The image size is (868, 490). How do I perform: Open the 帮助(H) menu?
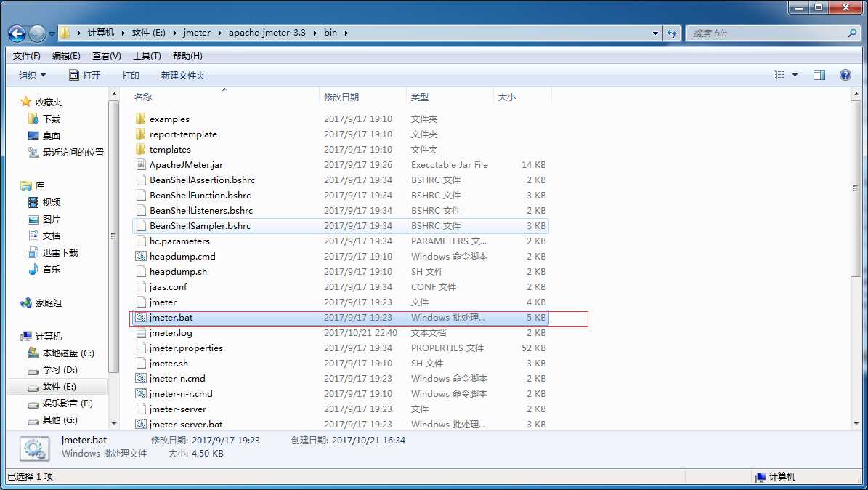pos(187,56)
